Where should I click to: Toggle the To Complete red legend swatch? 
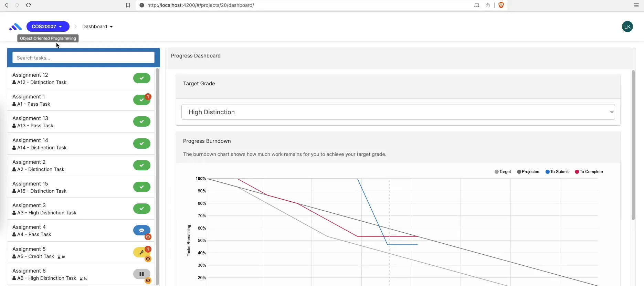tap(577, 172)
